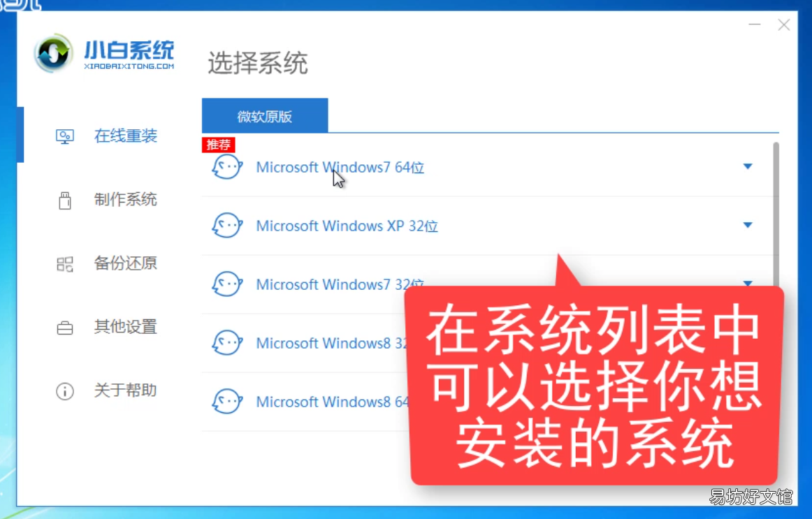
Task: Click the 小白系统 logo icon
Action: [x=53, y=53]
